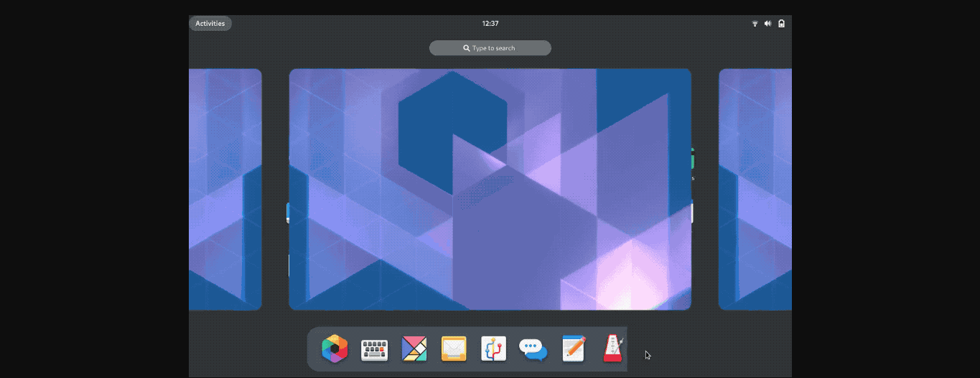Click the Type to search field
980x378 pixels.
pos(490,48)
